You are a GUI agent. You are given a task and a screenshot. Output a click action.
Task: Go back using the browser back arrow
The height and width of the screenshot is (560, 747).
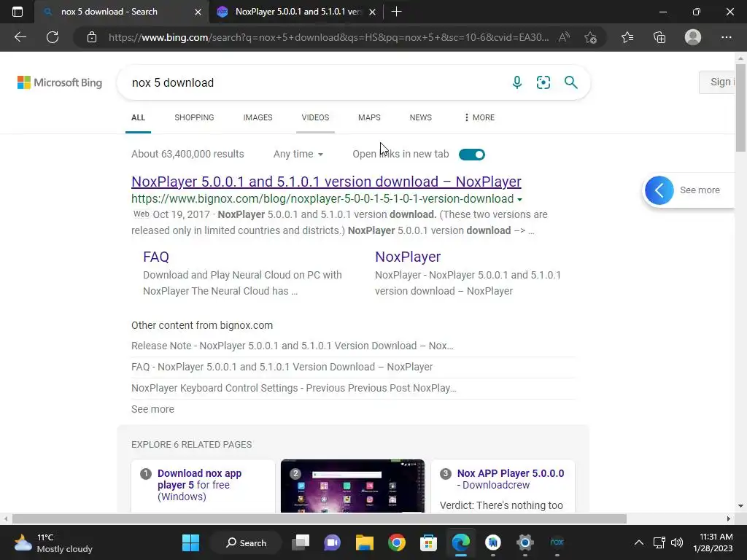(x=20, y=37)
